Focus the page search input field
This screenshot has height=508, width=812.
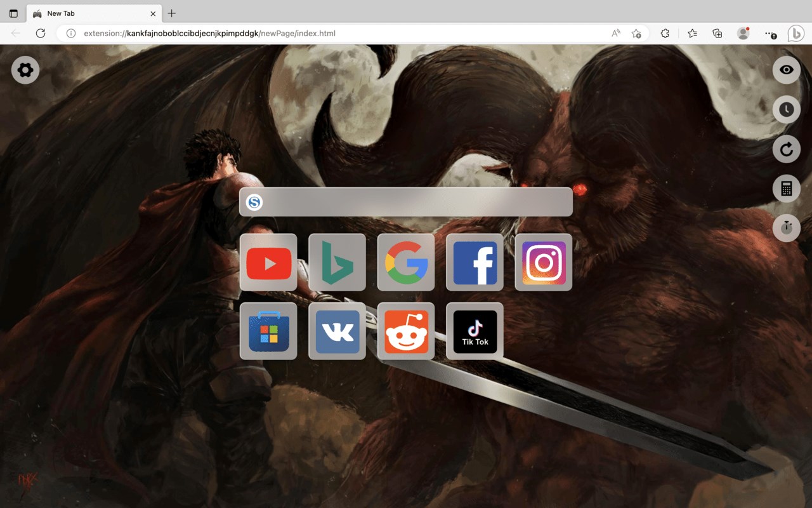point(406,202)
